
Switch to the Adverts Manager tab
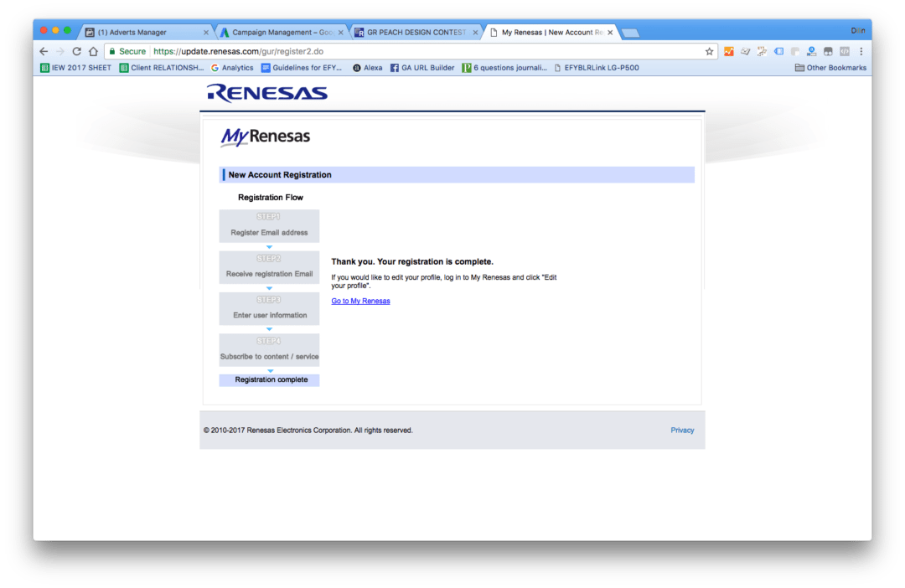coord(138,32)
